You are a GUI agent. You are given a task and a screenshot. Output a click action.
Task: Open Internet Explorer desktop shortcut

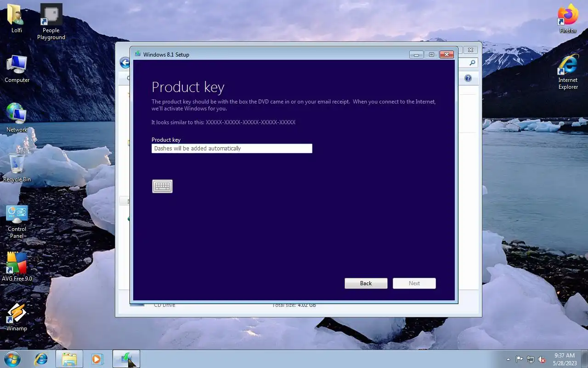pyautogui.click(x=568, y=72)
